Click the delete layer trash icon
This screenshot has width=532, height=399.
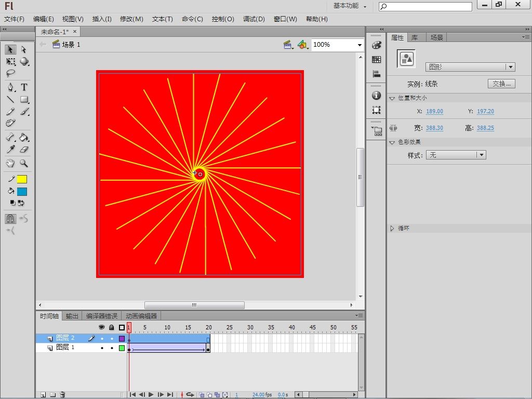62,395
